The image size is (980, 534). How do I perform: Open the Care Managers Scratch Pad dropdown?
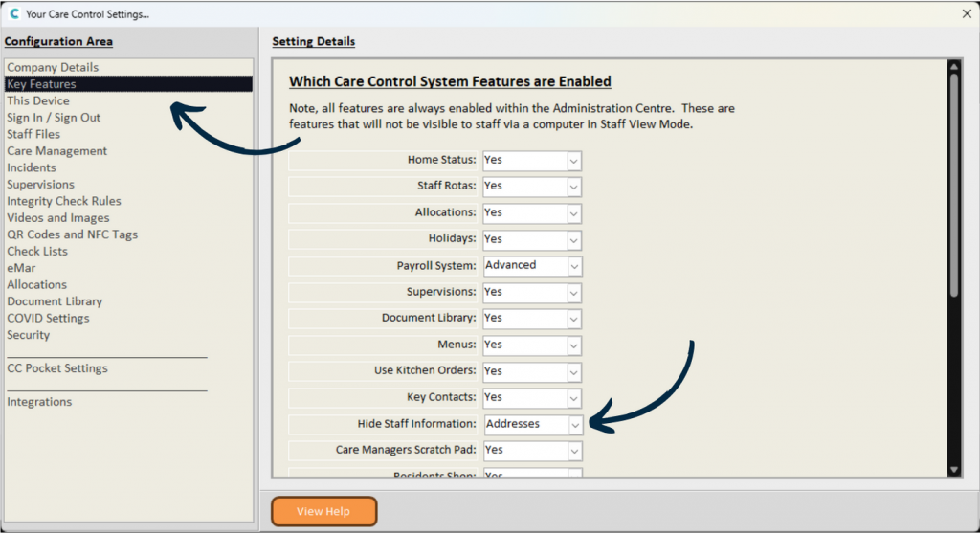[573, 450]
